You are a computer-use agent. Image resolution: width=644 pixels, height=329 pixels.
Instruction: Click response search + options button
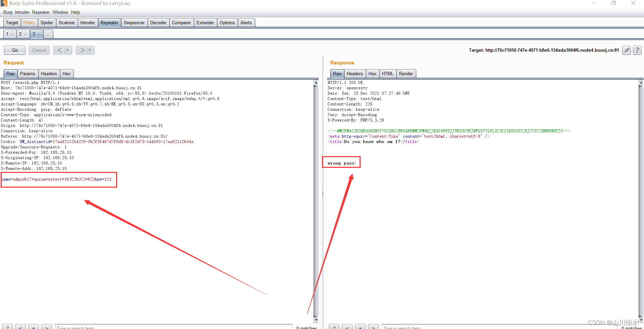[x=360, y=327]
